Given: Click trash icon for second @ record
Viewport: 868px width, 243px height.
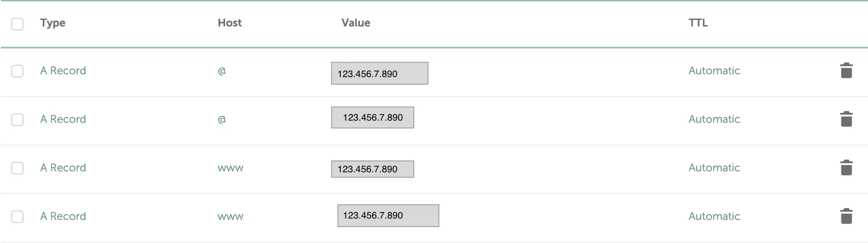Looking at the screenshot, I should tap(846, 119).
